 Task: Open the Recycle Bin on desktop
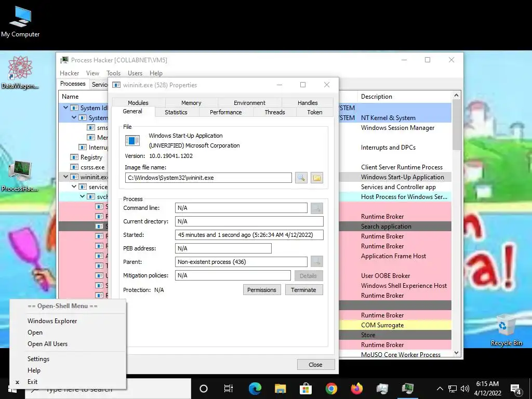tap(506, 330)
